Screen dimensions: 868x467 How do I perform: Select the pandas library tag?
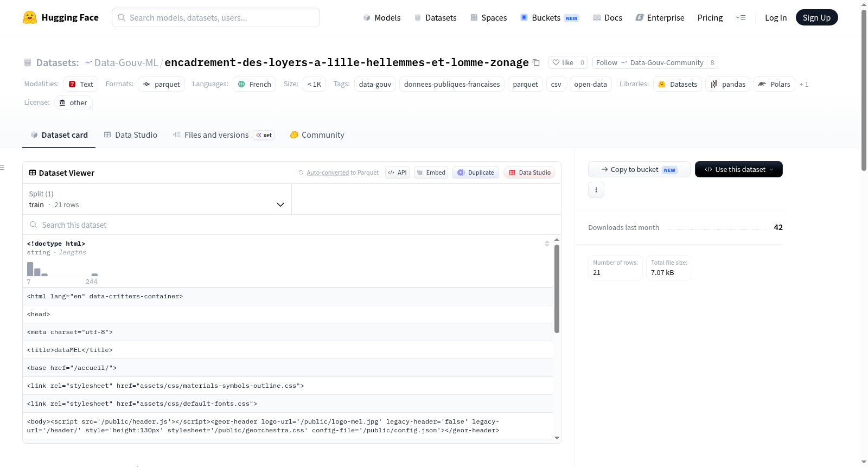tap(727, 84)
